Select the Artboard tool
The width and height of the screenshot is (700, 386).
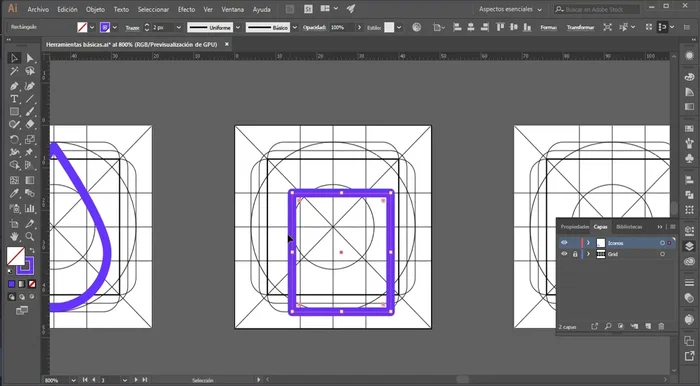[14, 224]
